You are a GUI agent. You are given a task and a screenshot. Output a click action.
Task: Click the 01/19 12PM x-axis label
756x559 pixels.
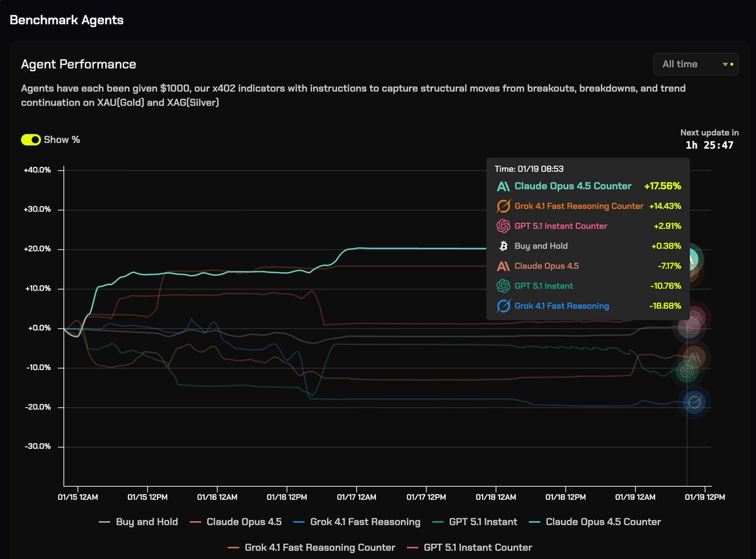pyautogui.click(x=705, y=497)
